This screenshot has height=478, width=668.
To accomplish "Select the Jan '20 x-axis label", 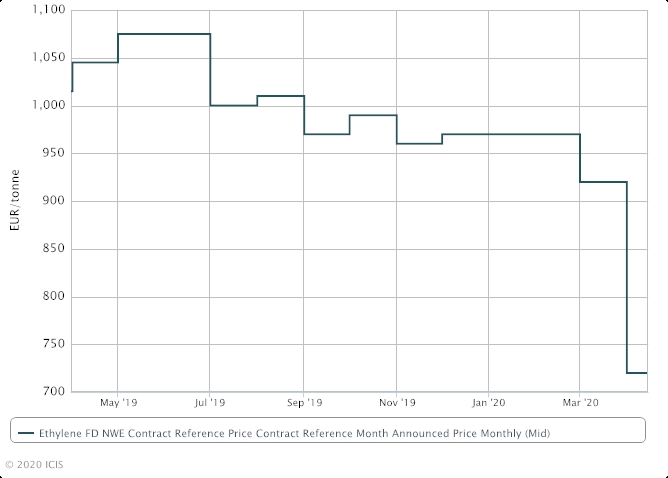I will (x=488, y=403).
